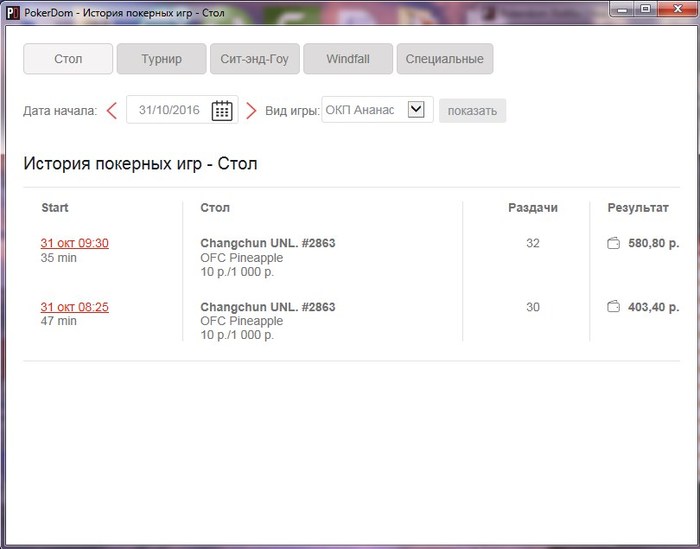Screen dimensions: 700x549
Task: Click the 10 р./1 000 р. stakes in 09:30 row
Action: tap(237, 272)
